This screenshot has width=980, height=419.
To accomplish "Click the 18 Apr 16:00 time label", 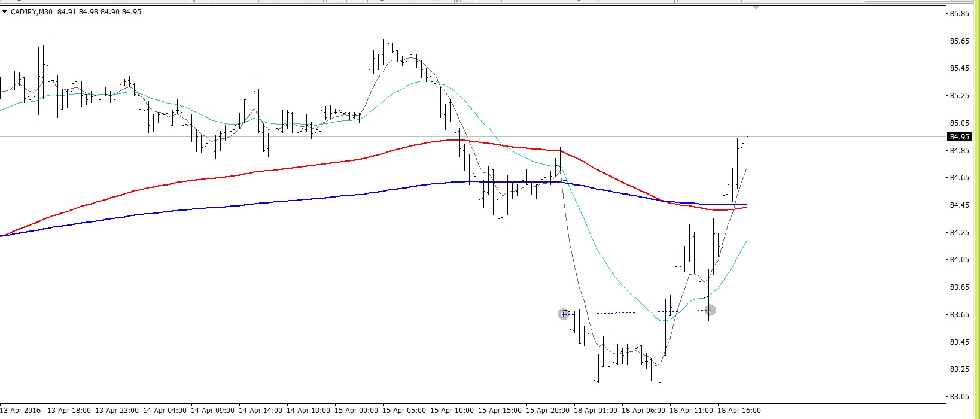I will point(739,411).
